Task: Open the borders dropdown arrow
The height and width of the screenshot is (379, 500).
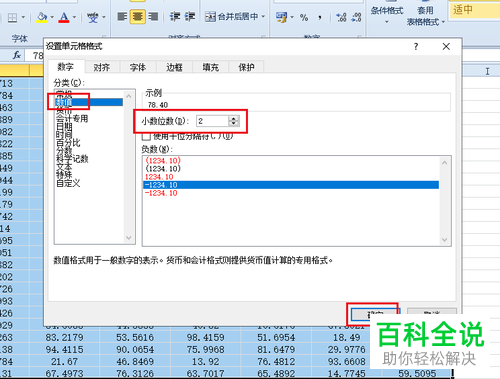Action: point(23,17)
